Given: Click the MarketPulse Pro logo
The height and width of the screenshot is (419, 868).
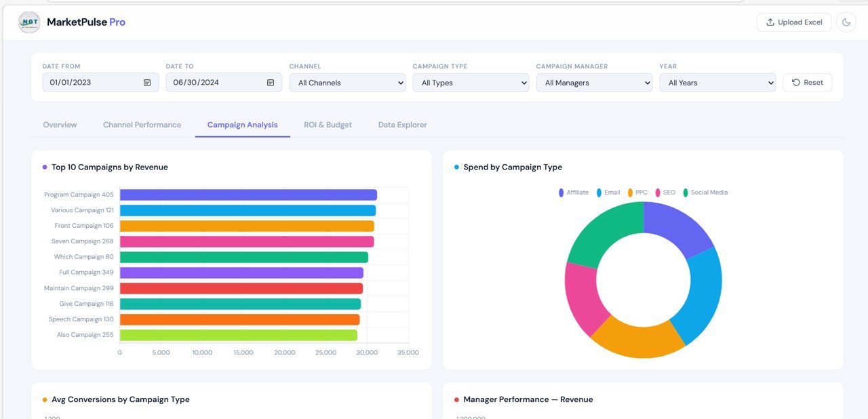Looking at the screenshot, I should tap(28, 22).
